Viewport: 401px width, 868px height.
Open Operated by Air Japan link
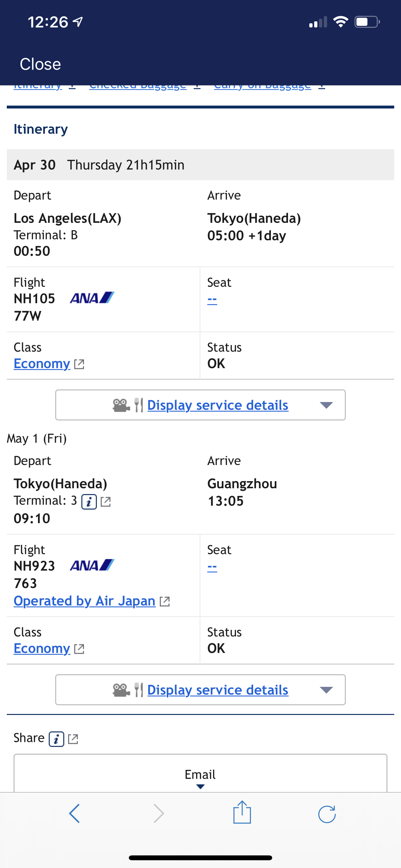[85, 601]
